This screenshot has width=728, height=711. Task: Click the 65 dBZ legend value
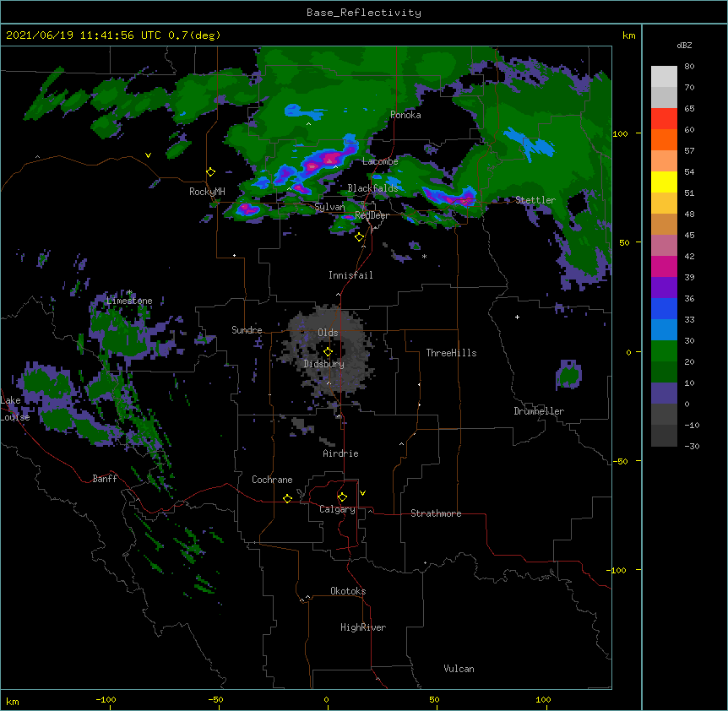pos(689,109)
